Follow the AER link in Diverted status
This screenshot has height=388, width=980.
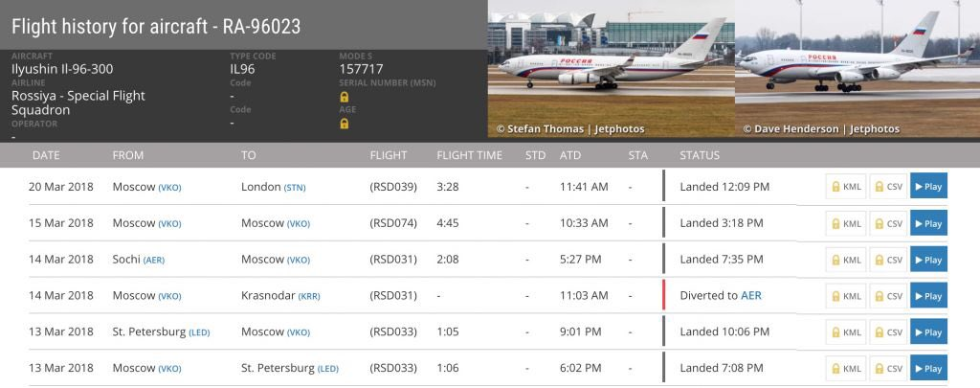click(x=750, y=295)
